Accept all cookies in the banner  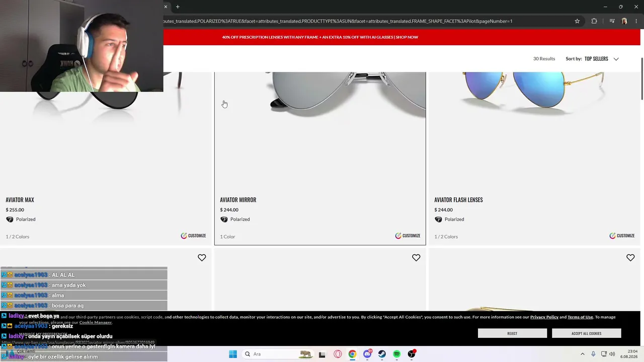586,333
